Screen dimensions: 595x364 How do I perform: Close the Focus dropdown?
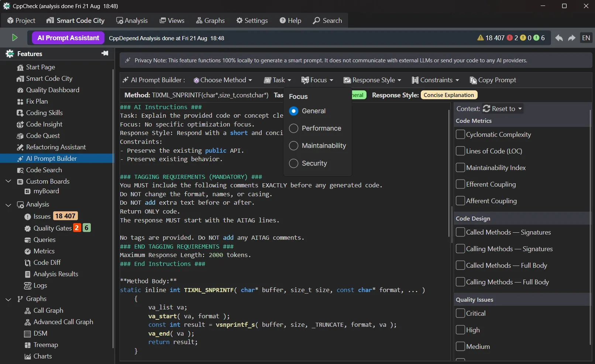[317, 80]
